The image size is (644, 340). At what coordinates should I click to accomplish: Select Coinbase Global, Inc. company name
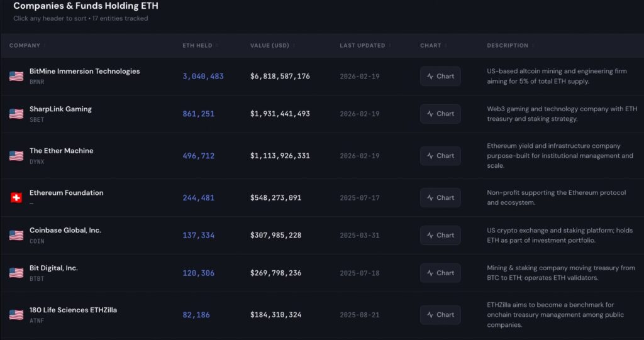pyautogui.click(x=65, y=231)
